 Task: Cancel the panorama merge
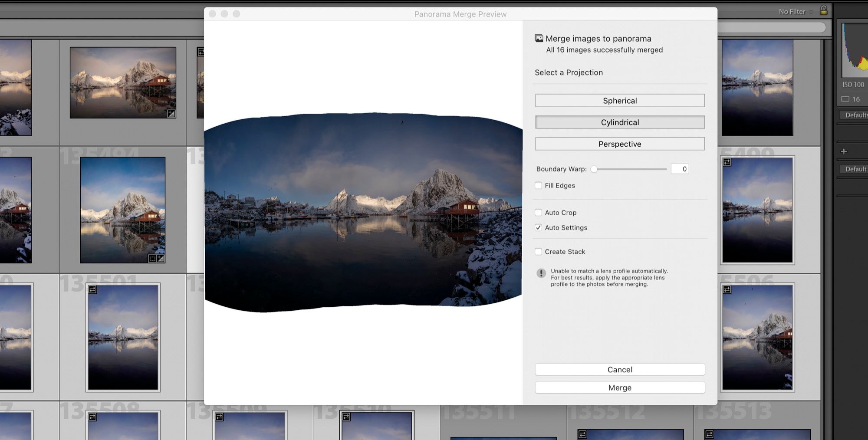pos(620,369)
